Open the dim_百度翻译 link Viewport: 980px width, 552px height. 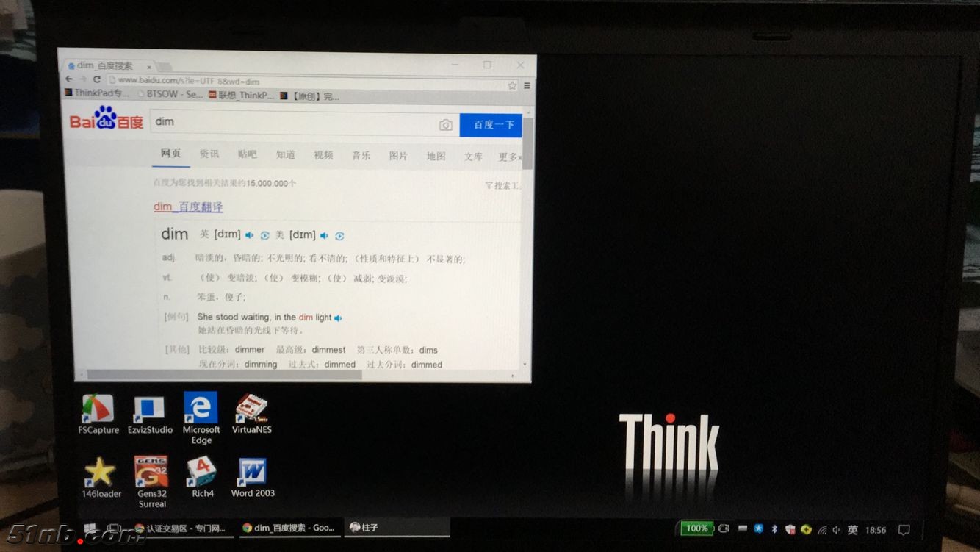pyautogui.click(x=190, y=207)
